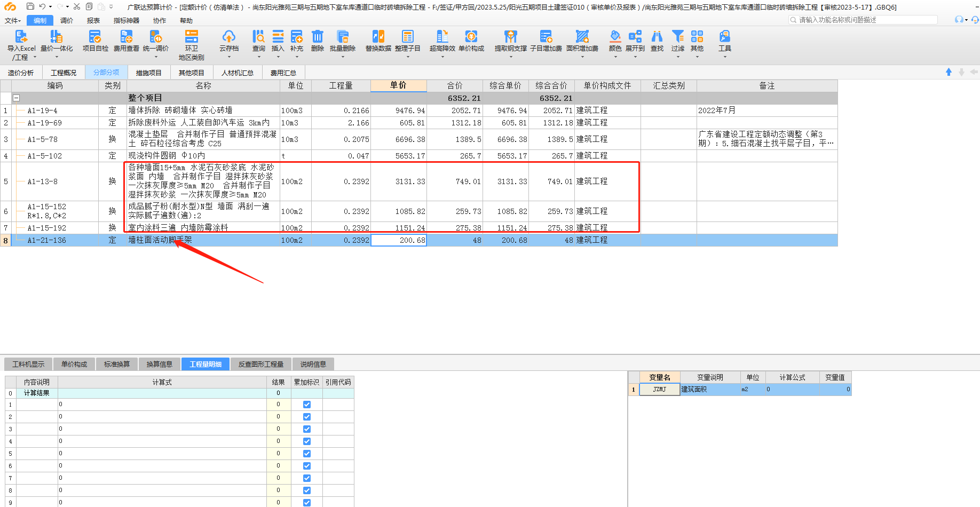The image size is (980, 507).
Task: Click the 查找 find binoculars icon
Action: point(657,36)
